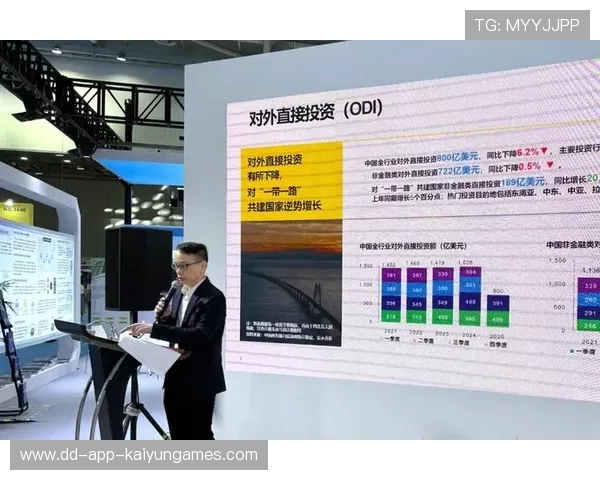The width and height of the screenshot is (600, 480).
Task: Click the microphone held by the speaker
Action: coord(167,297)
